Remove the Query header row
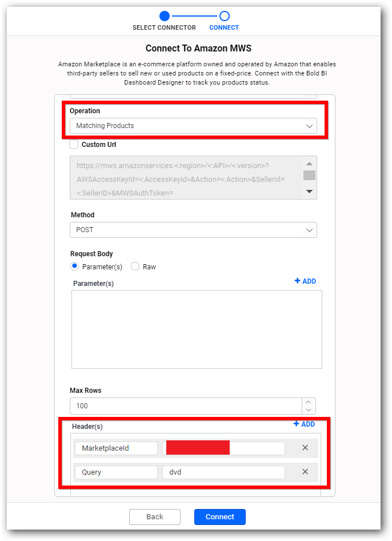Image resolution: width=392 pixels, height=541 pixels. tap(305, 472)
